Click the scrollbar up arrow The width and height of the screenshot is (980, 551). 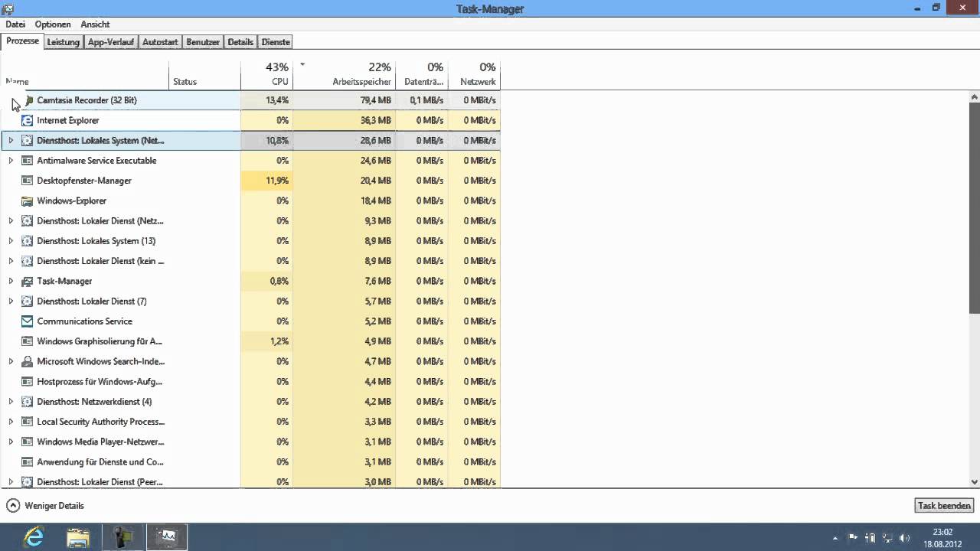point(975,97)
